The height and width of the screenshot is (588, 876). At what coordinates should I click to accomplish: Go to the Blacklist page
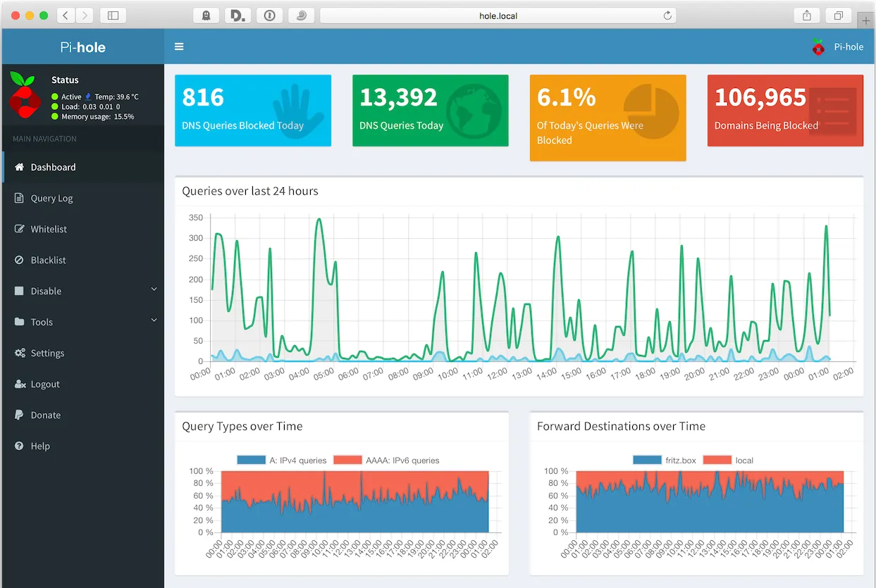click(82, 260)
